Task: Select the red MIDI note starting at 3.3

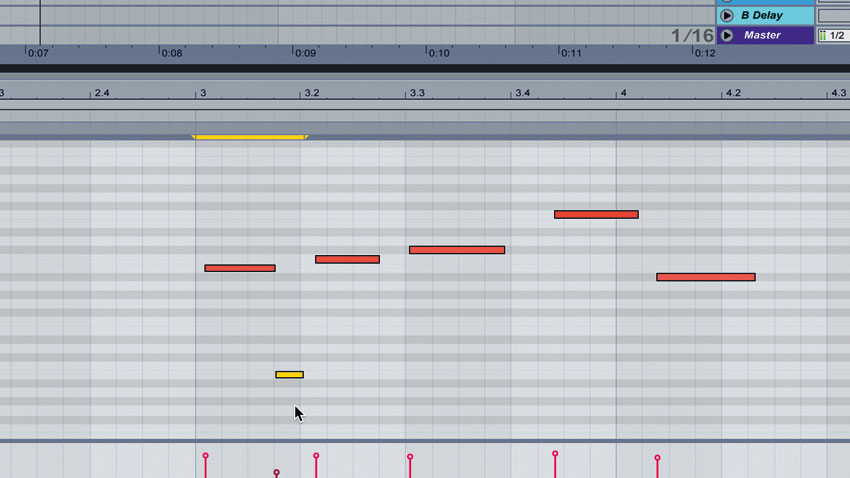Action: (457, 250)
